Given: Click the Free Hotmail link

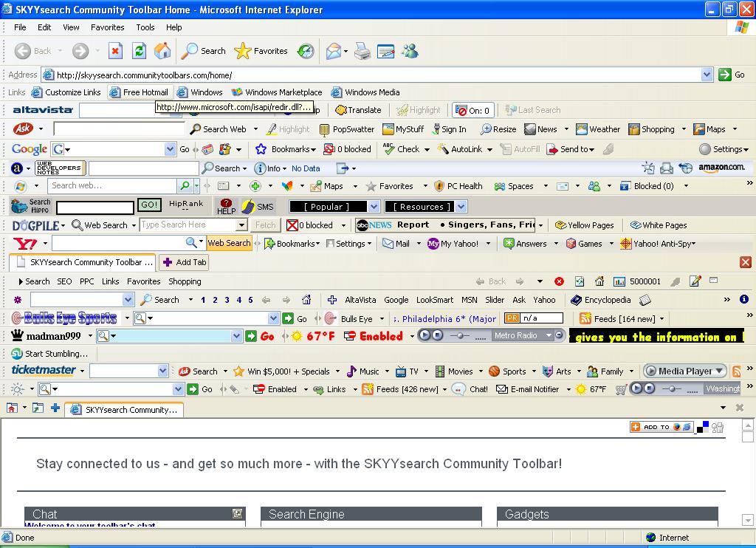Looking at the screenshot, I should 140,92.
